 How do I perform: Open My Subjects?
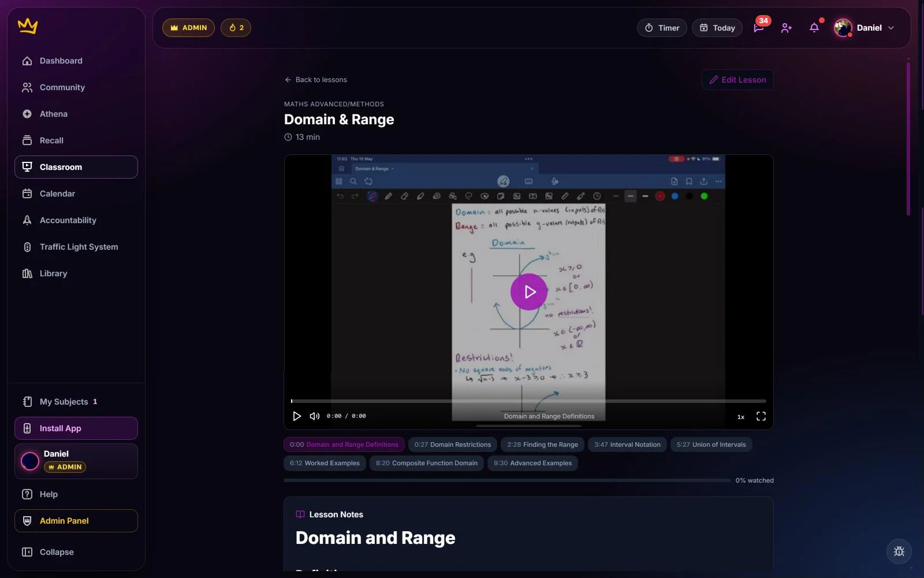[x=76, y=402]
